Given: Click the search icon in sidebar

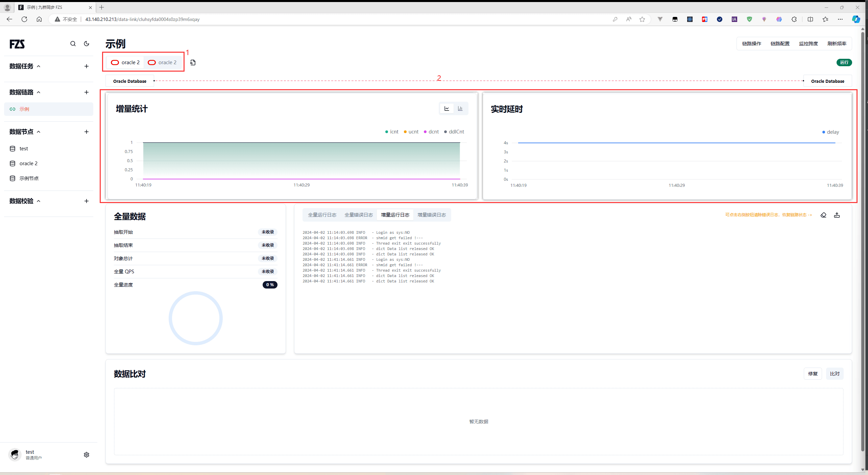Looking at the screenshot, I should coord(73,44).
